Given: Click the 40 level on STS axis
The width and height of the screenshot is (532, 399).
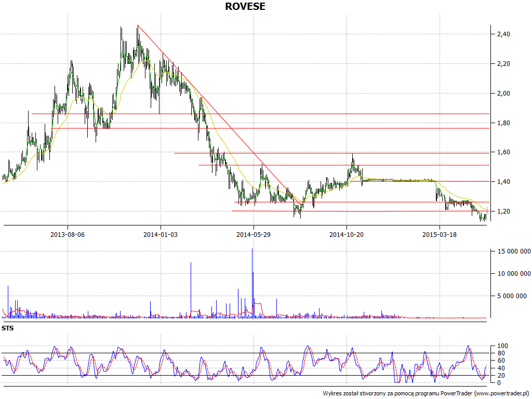Looking at the screenshot, I should [x=502, y=368].
